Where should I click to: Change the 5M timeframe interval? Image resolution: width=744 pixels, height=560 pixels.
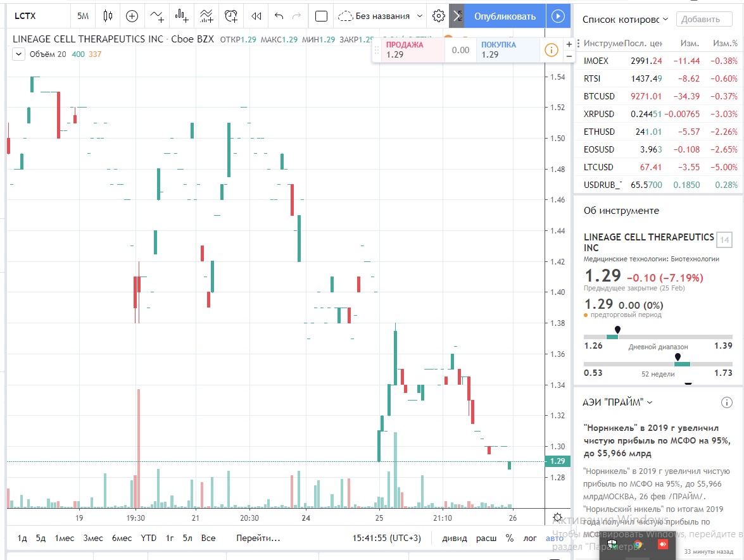click(82, 16)
